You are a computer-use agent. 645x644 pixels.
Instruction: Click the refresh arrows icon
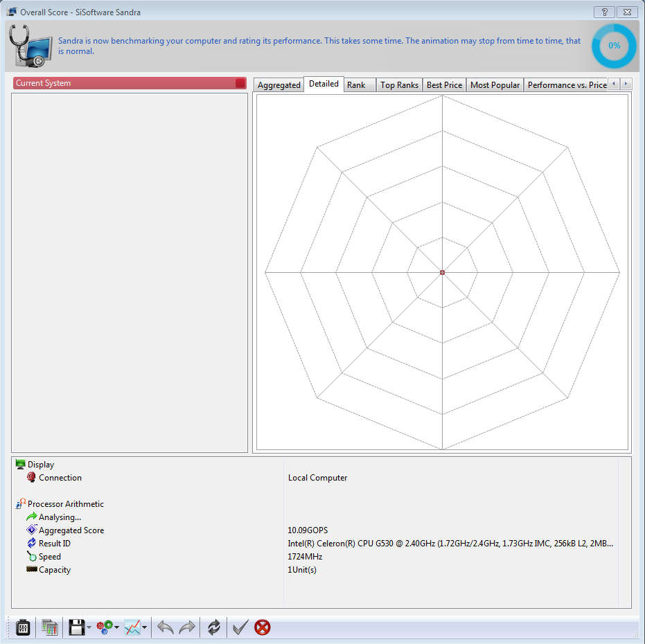(x=214, y=627)
